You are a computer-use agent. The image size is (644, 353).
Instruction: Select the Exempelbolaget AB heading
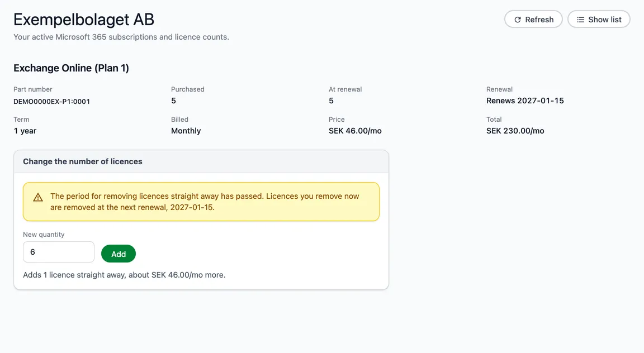[x=84, y=20]
